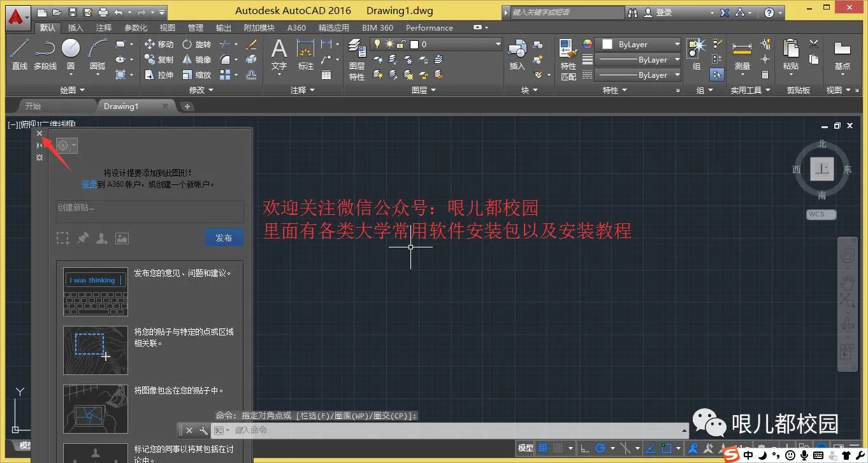Click the object color wheel icon

[x=587, y=44]
